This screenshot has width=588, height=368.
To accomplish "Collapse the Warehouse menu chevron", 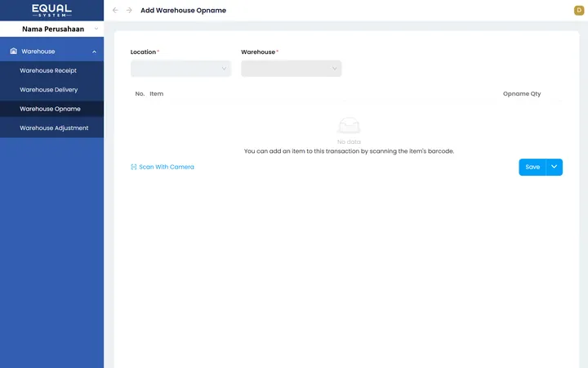I will [x=94, y=52].
